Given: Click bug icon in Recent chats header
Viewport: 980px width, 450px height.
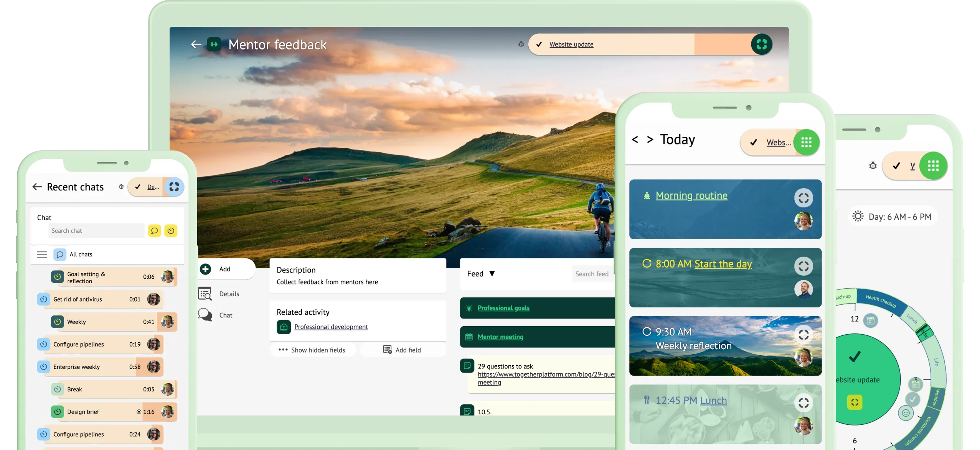Looking at the screenshot, I should (121, 187).
